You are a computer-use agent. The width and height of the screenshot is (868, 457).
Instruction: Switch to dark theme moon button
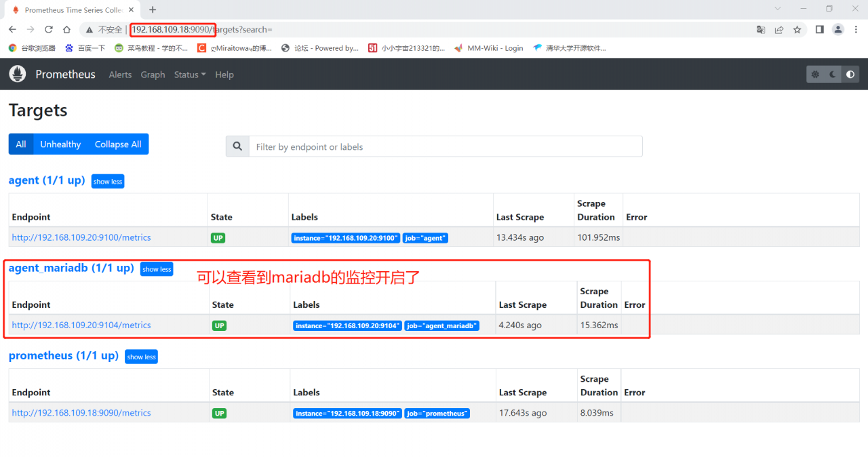pos(833,75)
